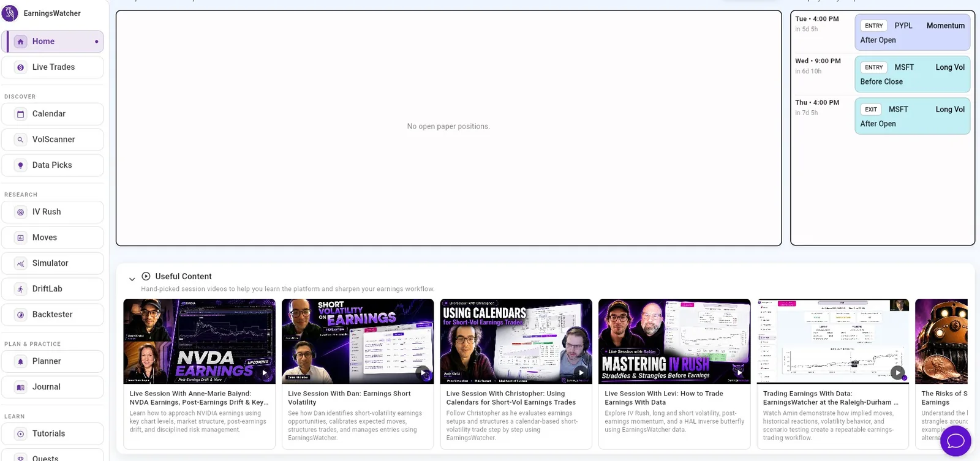Open the MSFT Long Vol Before Close entry
The width and height of the screenshot is (980, 461).
point(913,74)
